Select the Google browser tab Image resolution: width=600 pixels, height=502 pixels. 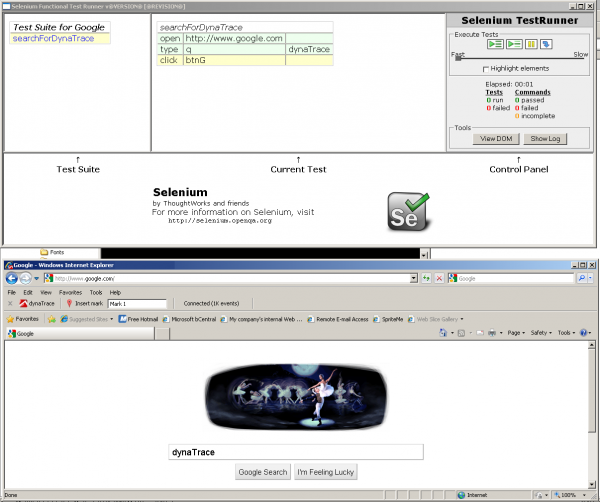pos(80,334)
